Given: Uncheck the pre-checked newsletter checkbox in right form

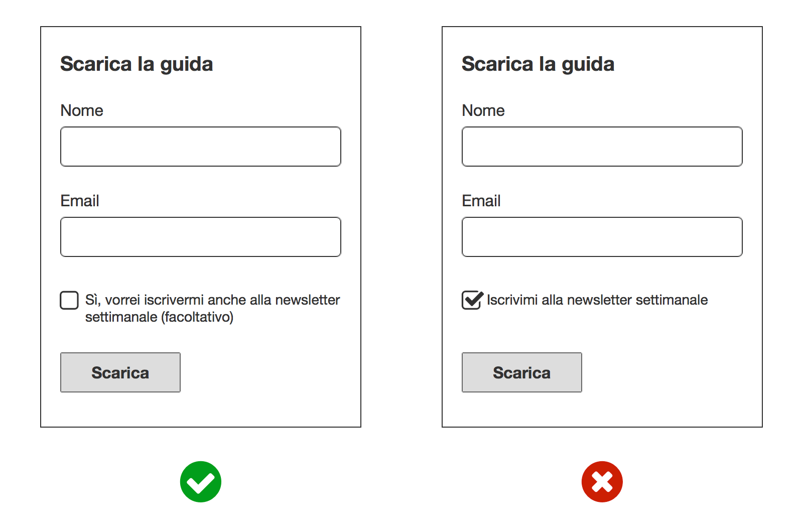Looking at the screenshot, I should (471, 300).
